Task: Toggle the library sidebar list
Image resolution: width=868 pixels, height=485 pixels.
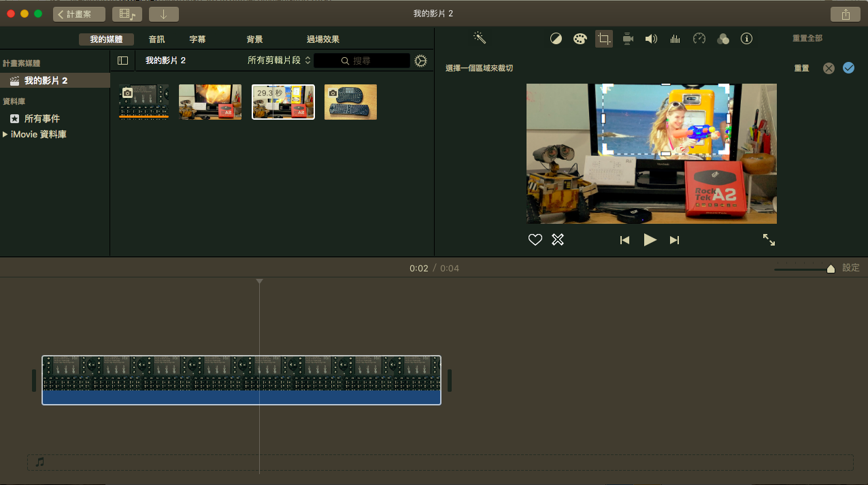Action: 122,61
